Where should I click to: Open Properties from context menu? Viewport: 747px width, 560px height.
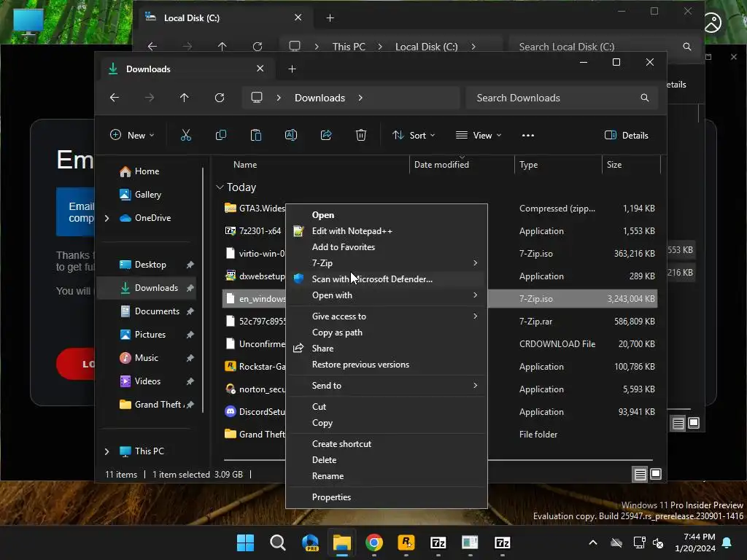coord(387,497)
